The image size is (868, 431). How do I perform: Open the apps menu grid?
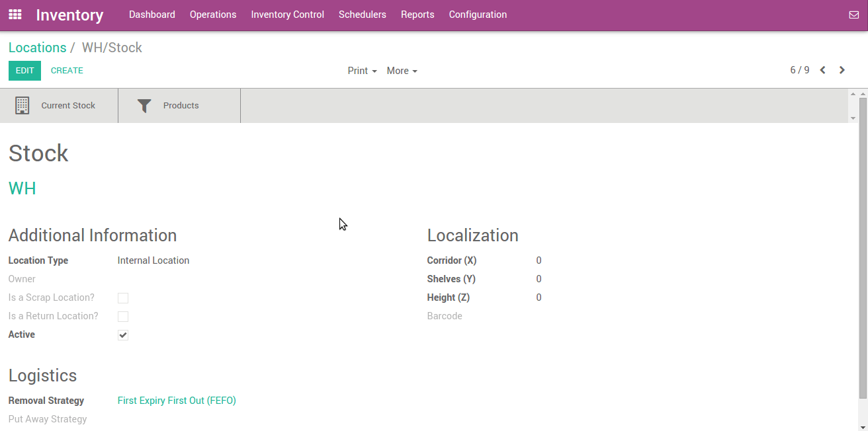[x=14, y=14]
